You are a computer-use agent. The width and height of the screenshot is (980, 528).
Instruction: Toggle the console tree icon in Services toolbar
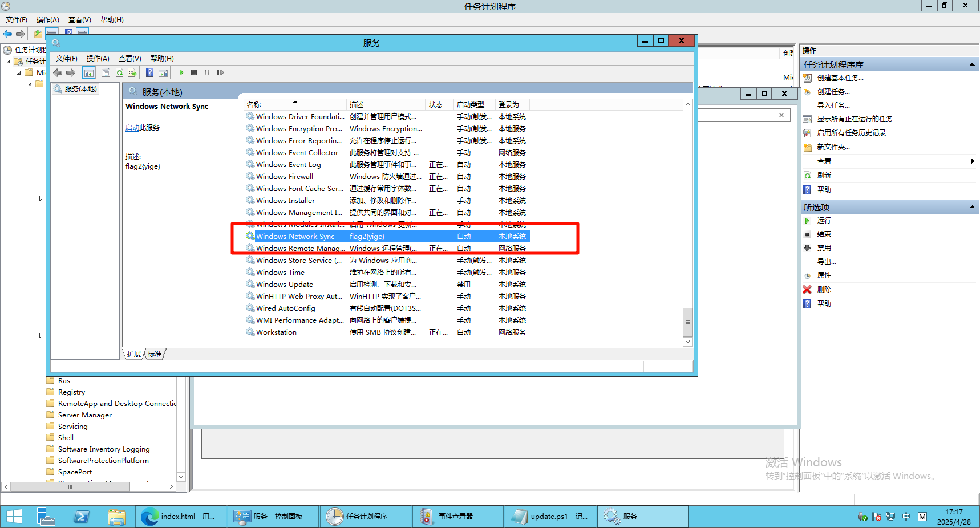[89, 72]
